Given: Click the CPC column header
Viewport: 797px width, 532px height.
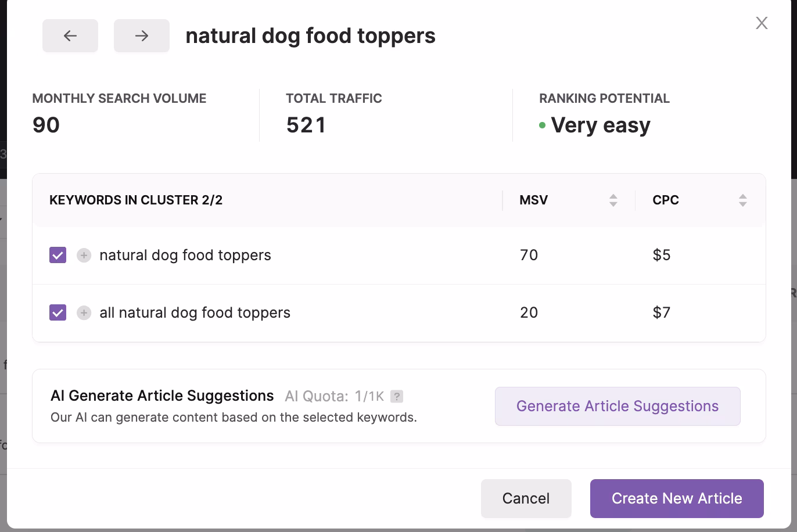Looking at the screenshot, I should [x=666, y=200].
